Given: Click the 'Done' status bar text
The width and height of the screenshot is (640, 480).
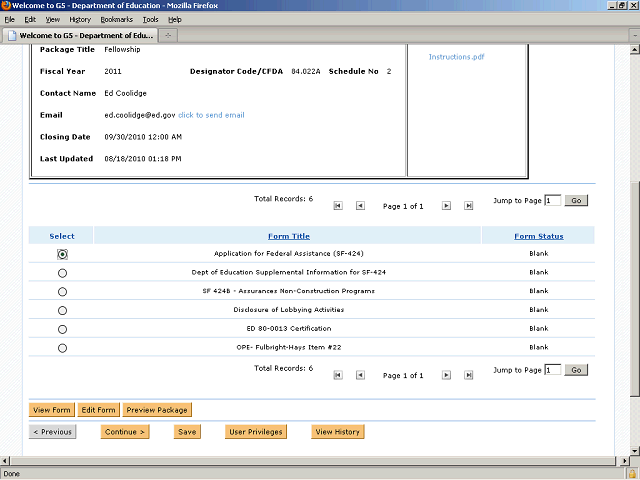Looking at the screenshot, I should click(x=11, y=474).
